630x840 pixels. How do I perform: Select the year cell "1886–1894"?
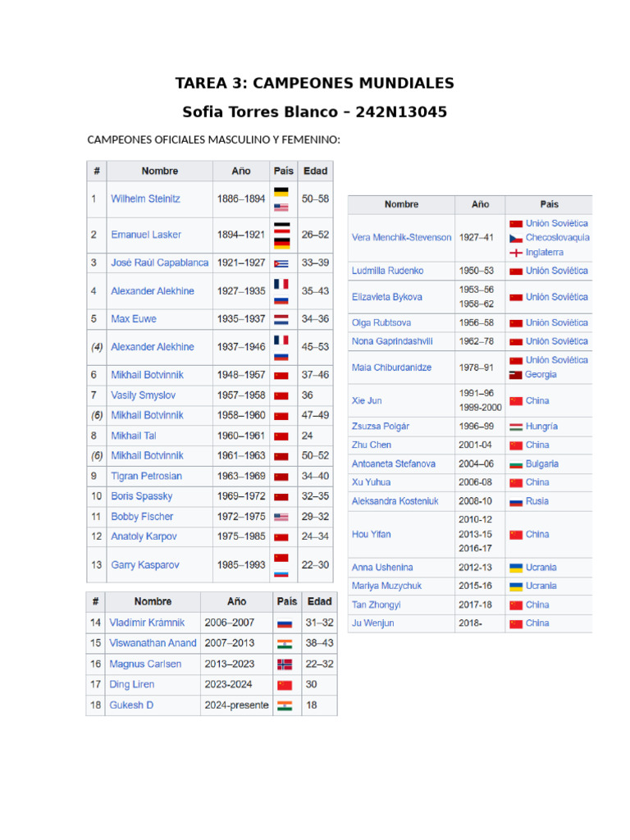tap(241, 199)
